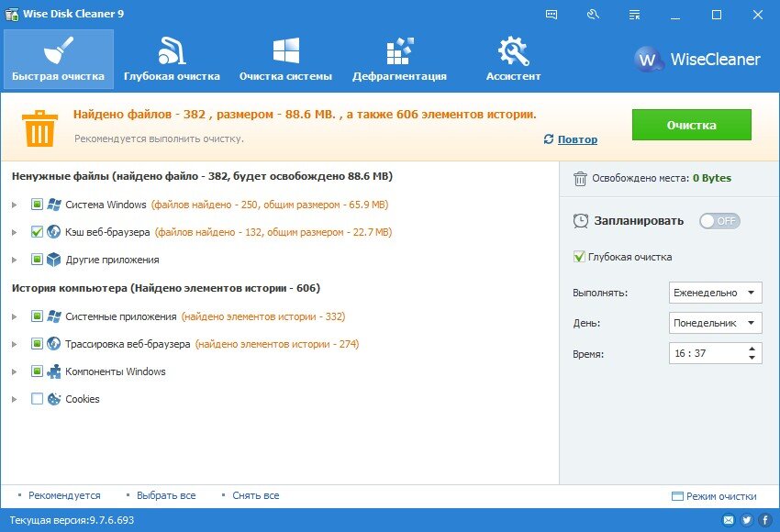Click the Освобождено места trash icon
Viewport: 780px width, 532px height.
coord(580,179)
